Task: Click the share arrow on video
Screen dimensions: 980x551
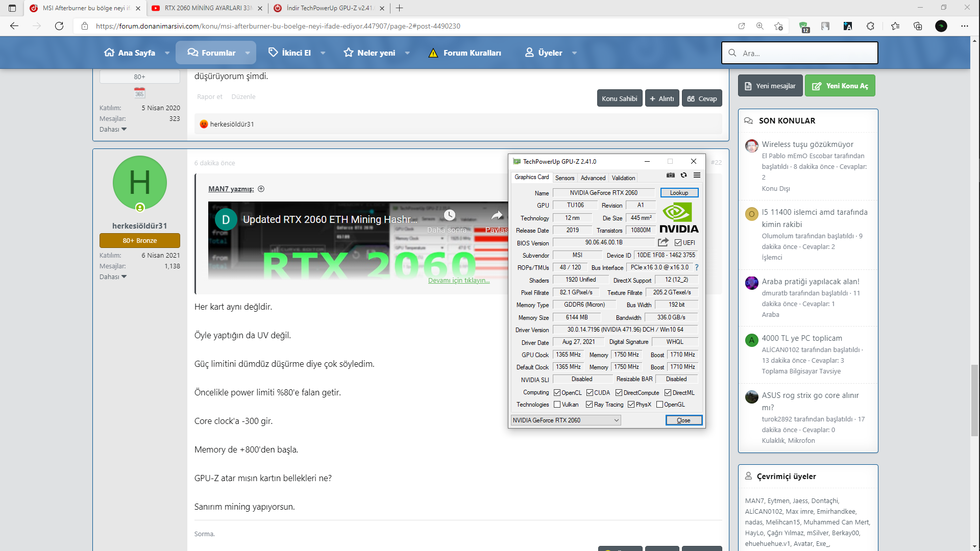Action: pyautogui.click(x=497, y=216)
